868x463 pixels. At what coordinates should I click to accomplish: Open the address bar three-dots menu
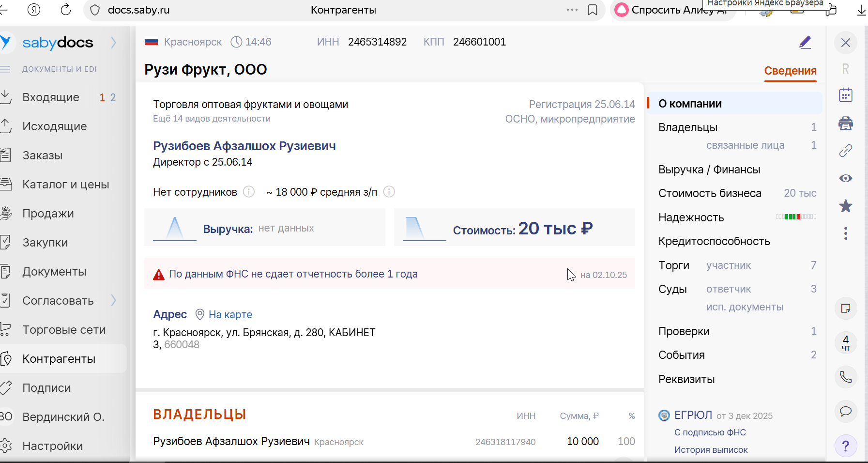[x=572, y=10]
